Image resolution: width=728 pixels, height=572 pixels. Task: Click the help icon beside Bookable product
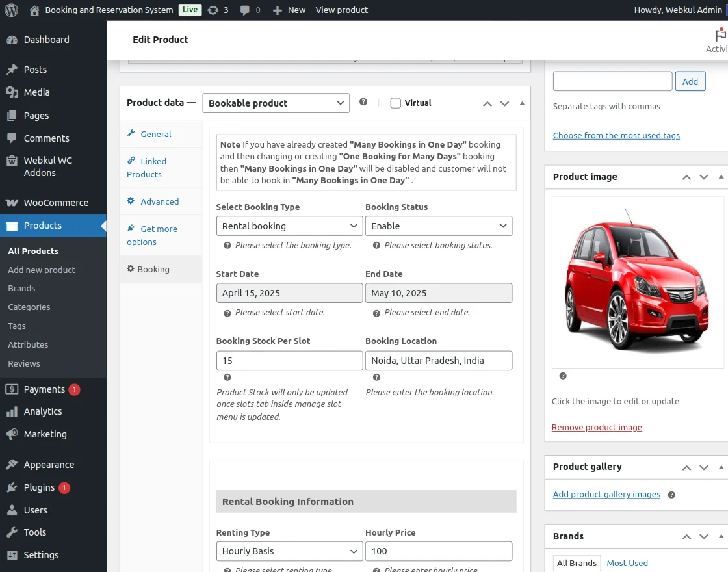coord(363,102)
